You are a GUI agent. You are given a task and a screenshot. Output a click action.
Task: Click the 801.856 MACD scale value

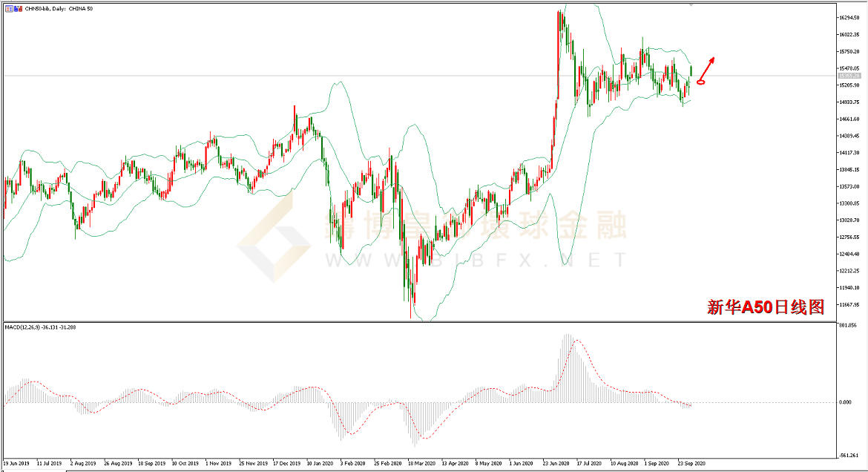coord(847,325)
